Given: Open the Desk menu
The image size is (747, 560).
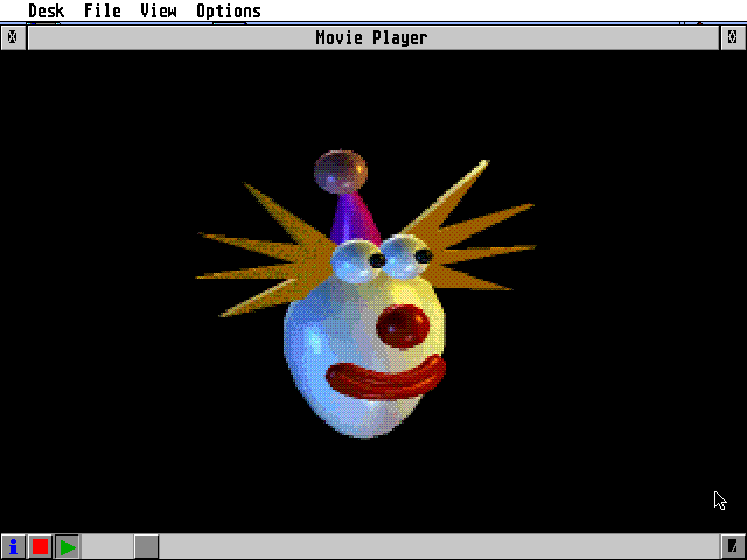Looking at the screenshot, I should pos(47,10).
